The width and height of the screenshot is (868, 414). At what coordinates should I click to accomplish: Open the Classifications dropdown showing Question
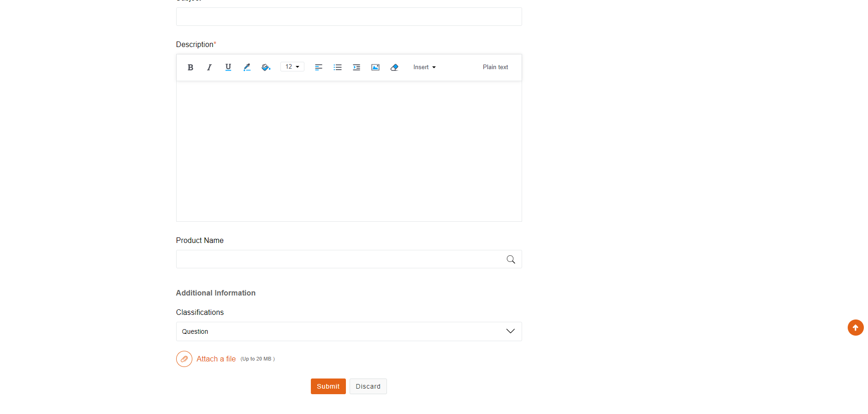(x=349, y=331)
